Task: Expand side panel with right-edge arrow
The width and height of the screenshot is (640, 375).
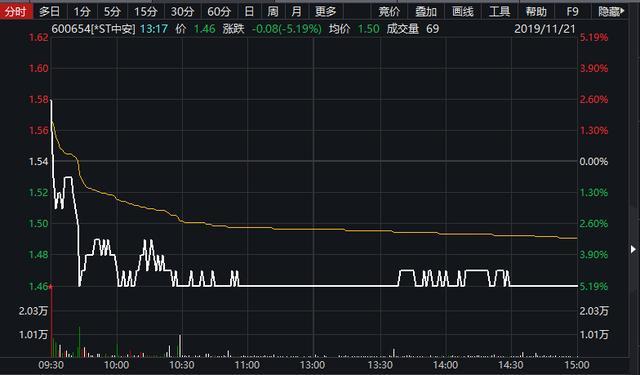Action: (x=633, y=249)
